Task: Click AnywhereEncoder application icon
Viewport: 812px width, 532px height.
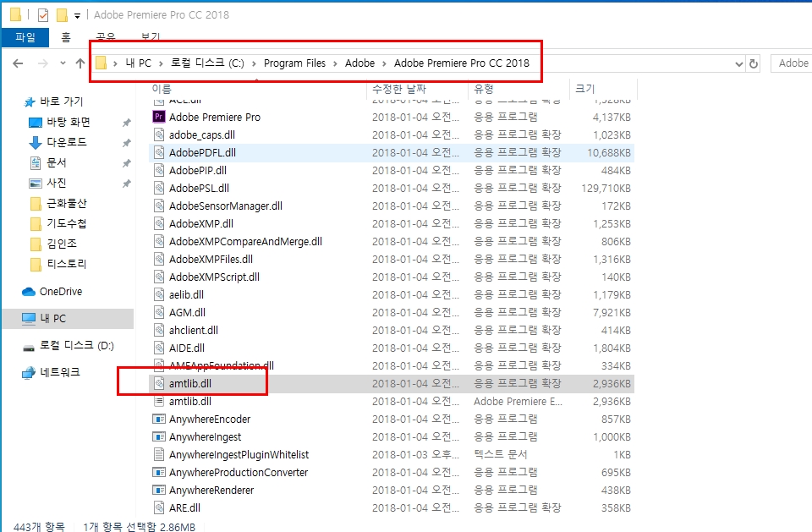Action: click(x=158, y=419)
